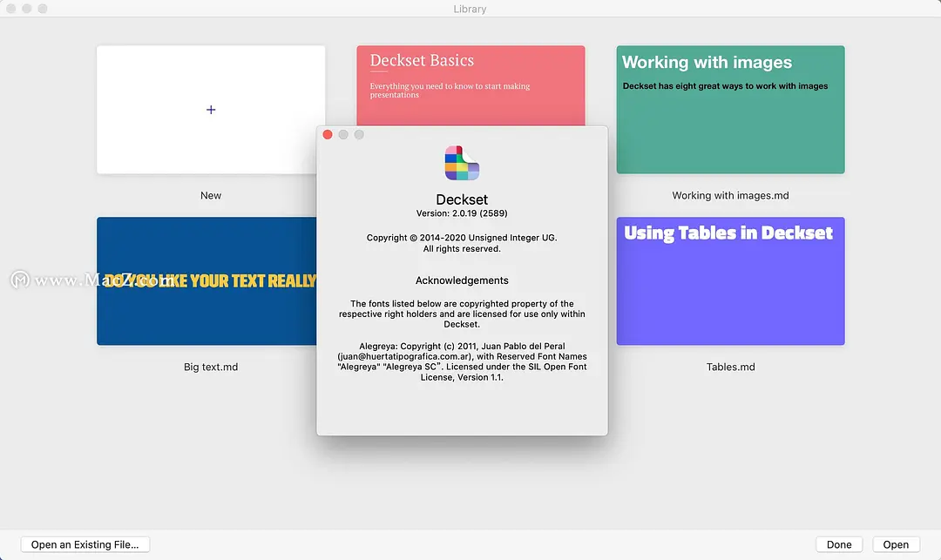Viewport: 941px width, 560px height.
Task: Click Open an Existing File button
Action: pos(85,544)
